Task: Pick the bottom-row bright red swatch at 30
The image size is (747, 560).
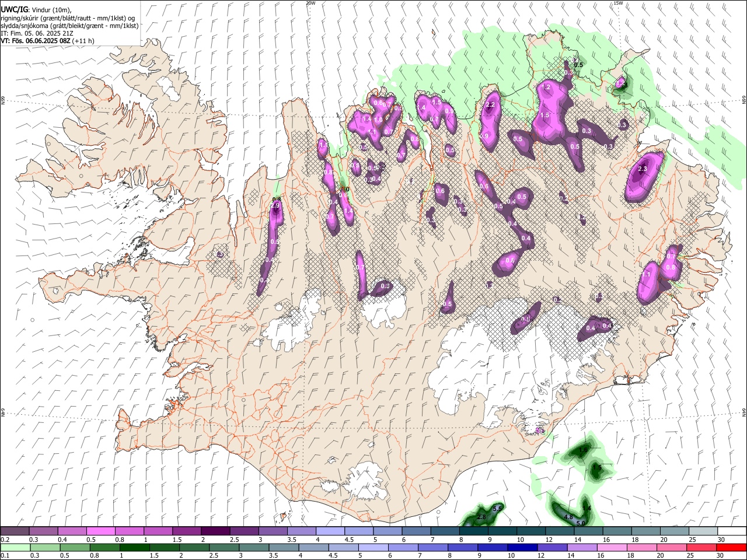Action: coord(731,547)
